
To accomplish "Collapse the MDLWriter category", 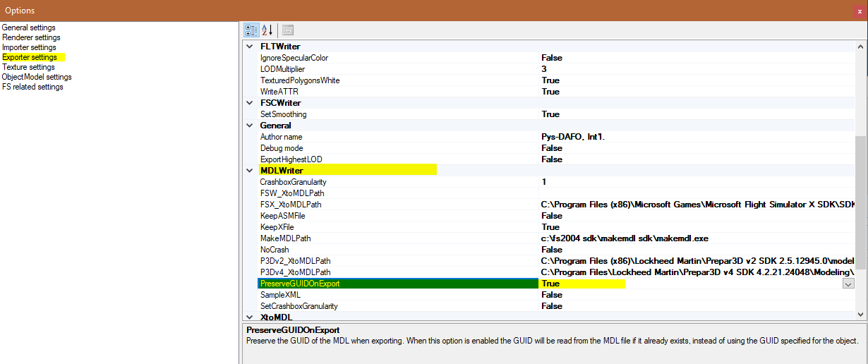I will pyautogui.click(x=248, y=171).
